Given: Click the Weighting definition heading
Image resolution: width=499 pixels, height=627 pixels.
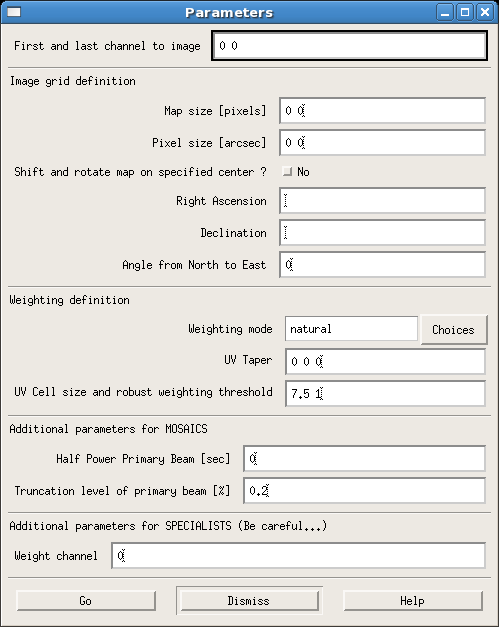Looking at the screenshot, I should pos(70,300).
